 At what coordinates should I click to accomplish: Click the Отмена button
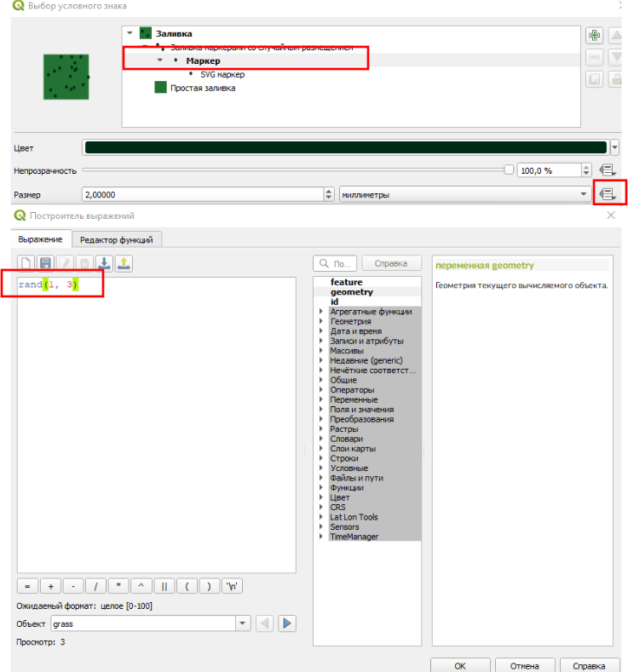[x=525, y=665]
